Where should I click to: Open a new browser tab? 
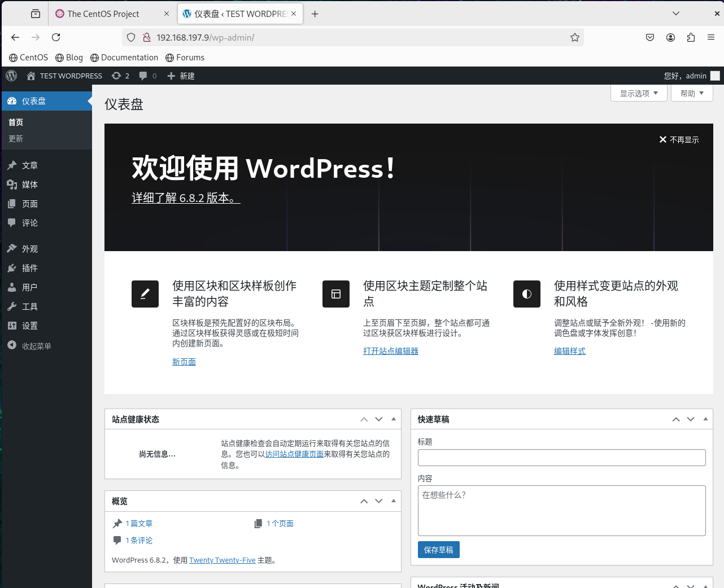click(x=315, y=14)
